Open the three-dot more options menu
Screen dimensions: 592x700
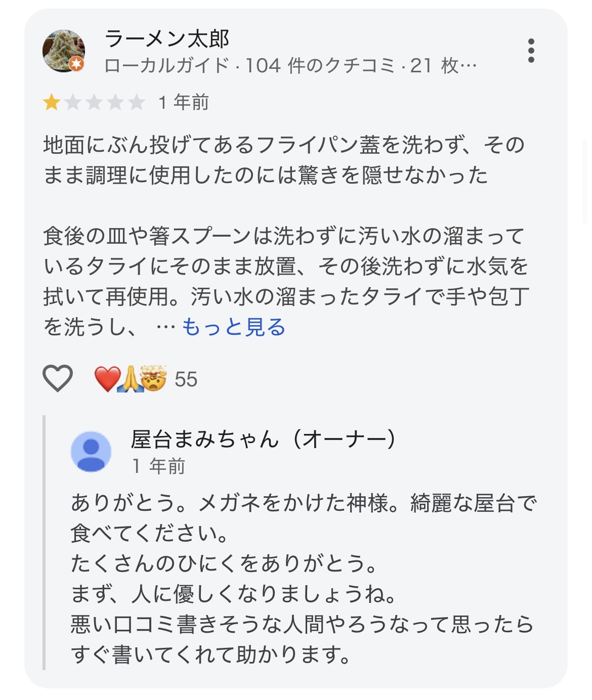(x=530, y=51)
